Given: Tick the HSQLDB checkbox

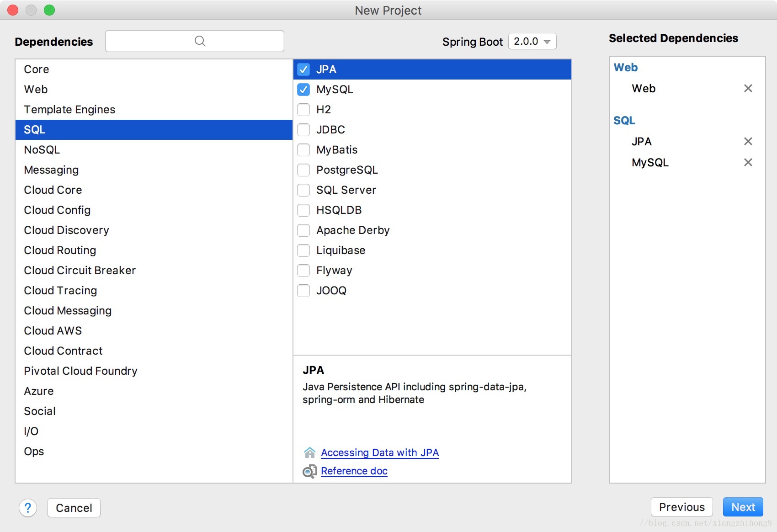Looking at the screenshot, I should click(303, 210).
